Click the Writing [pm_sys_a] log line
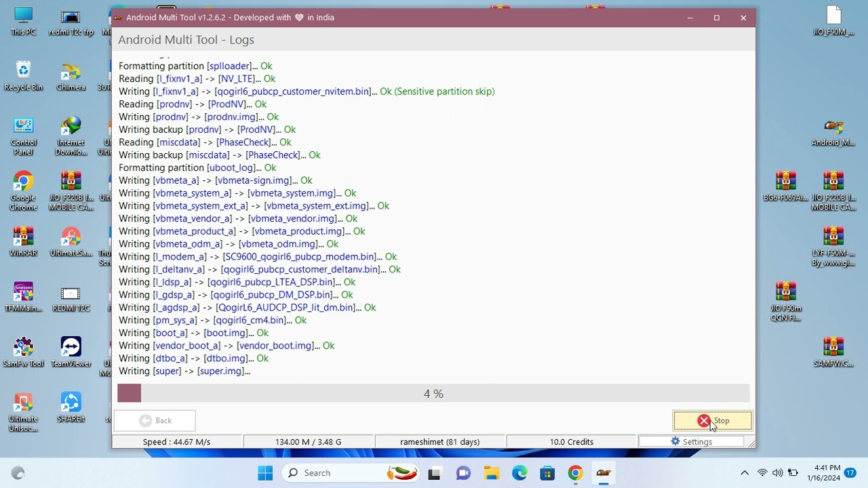Screen dimensions: 868x488 (212, 321)
